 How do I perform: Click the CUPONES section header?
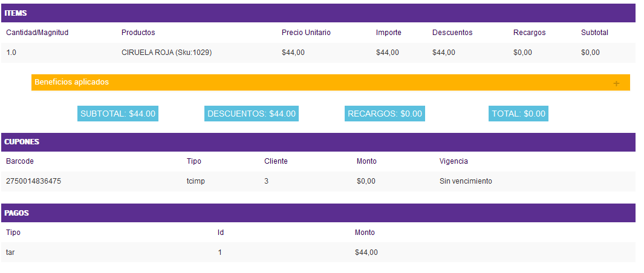click(x=318, y=142)
